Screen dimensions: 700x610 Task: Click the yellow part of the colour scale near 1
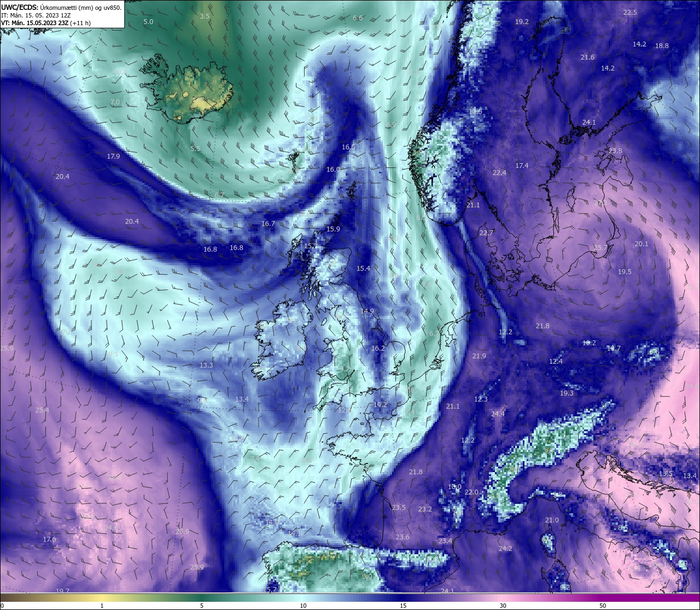(x=102, y=598)
